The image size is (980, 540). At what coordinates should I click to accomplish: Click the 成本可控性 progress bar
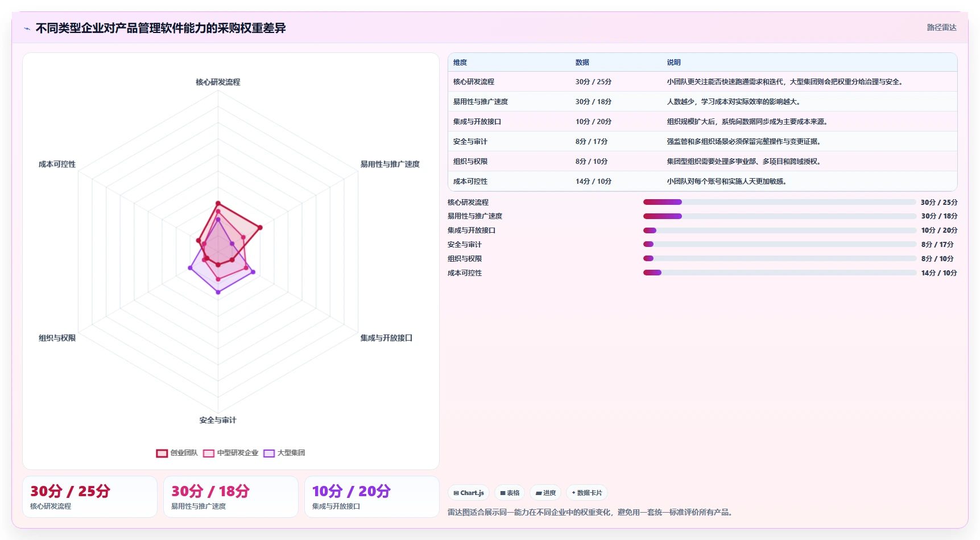click(x=780, y=273)
